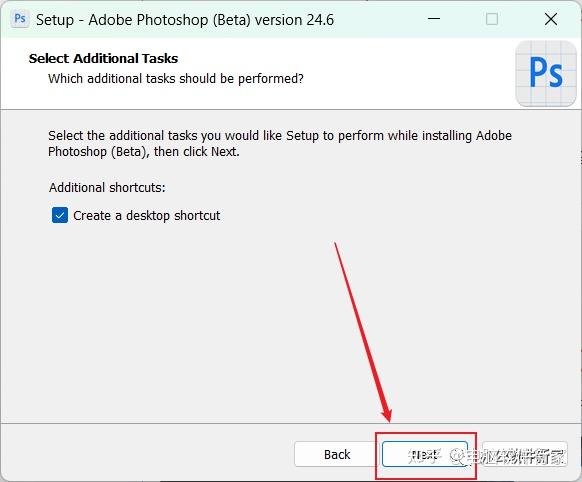Click the large Photoshop Ps logo

coord(546,73)
